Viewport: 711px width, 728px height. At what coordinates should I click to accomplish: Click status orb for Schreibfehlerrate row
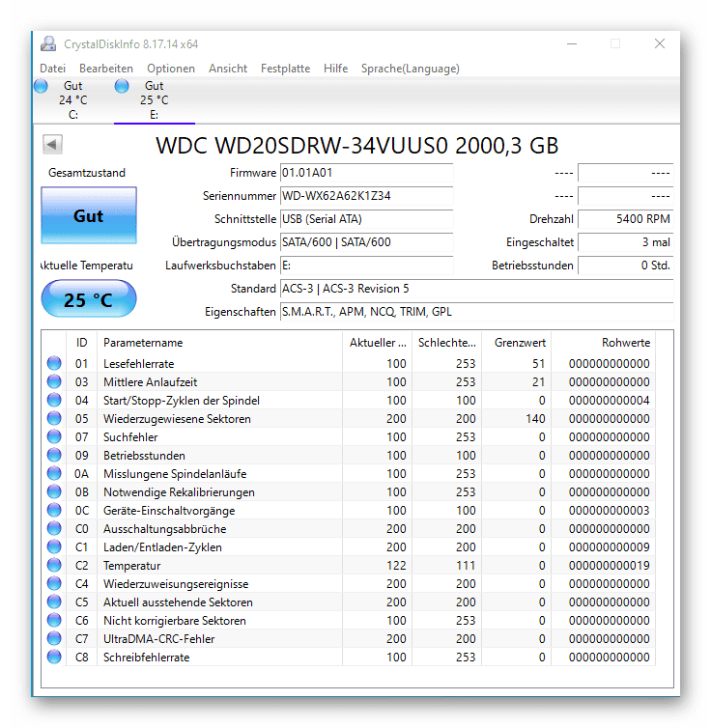[54, 657]
